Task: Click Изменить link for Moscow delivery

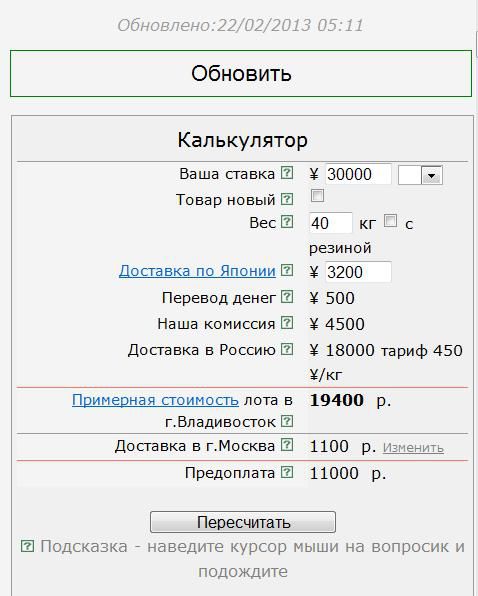Action: pyautogui.click(x=413, y=448)
